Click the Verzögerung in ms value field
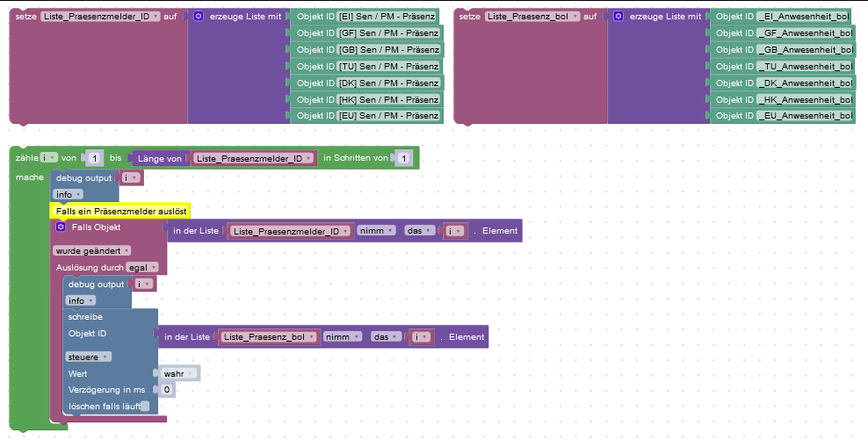Screen dimensions: 868x440 point(167,390)
